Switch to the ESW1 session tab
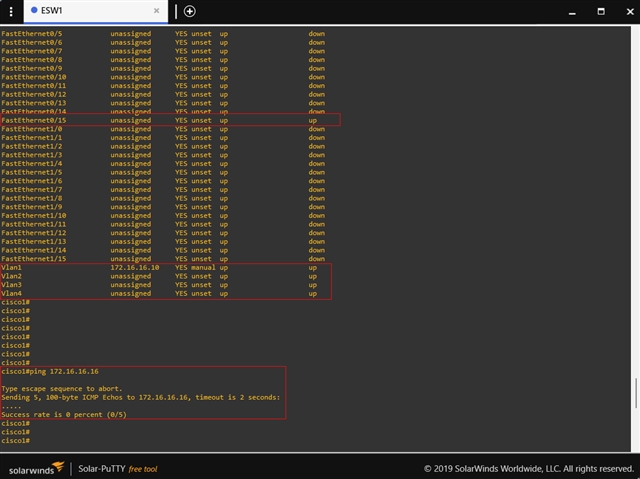This screenshot has width=640, height=479. 95,11
